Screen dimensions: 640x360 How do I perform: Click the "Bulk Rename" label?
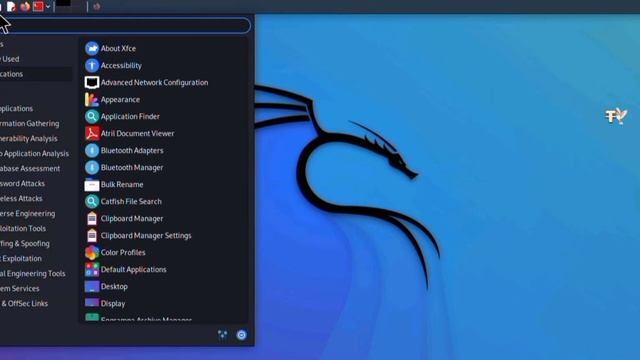tap(122, 184)
